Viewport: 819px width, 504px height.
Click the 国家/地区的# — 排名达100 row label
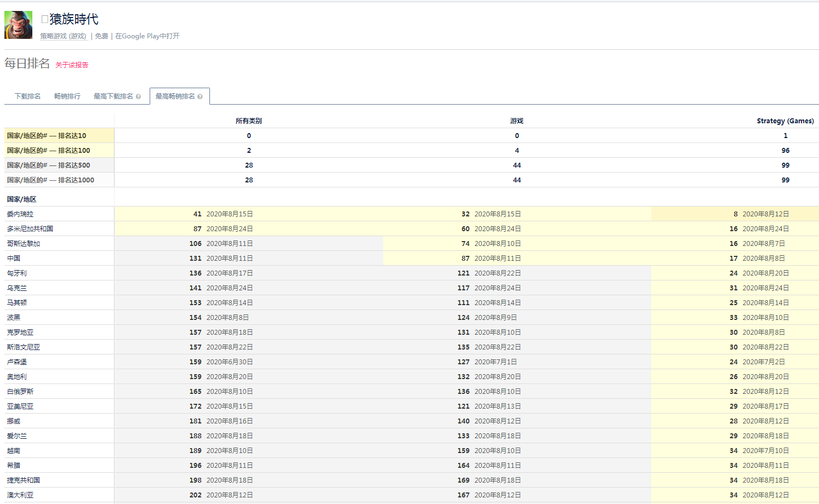pyautogui.click(x=48, y=151)
